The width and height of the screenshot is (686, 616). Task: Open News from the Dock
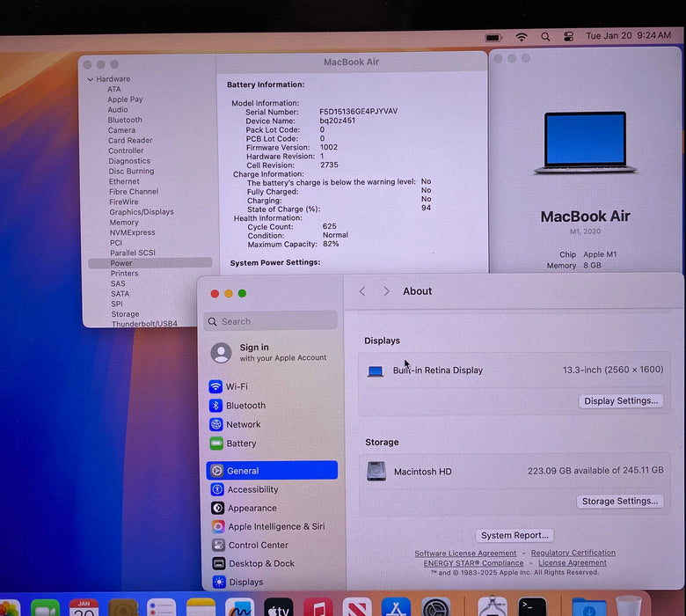click(357, 608)
